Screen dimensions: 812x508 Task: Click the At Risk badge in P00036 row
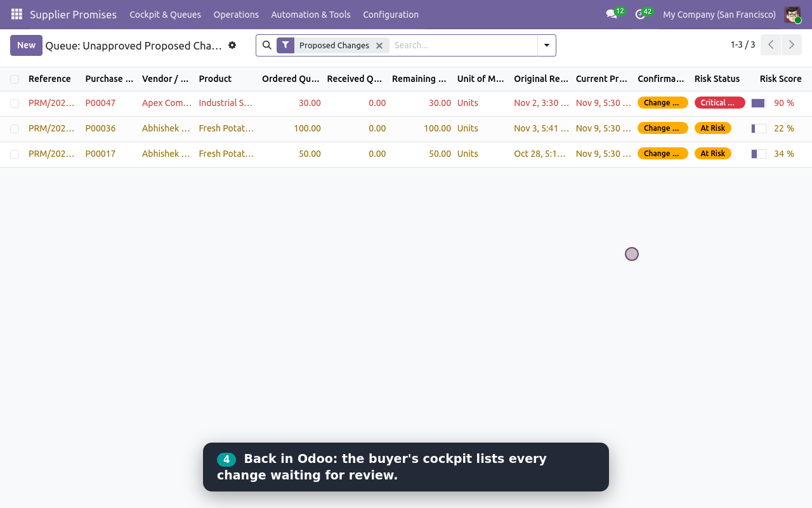[713, 128]
